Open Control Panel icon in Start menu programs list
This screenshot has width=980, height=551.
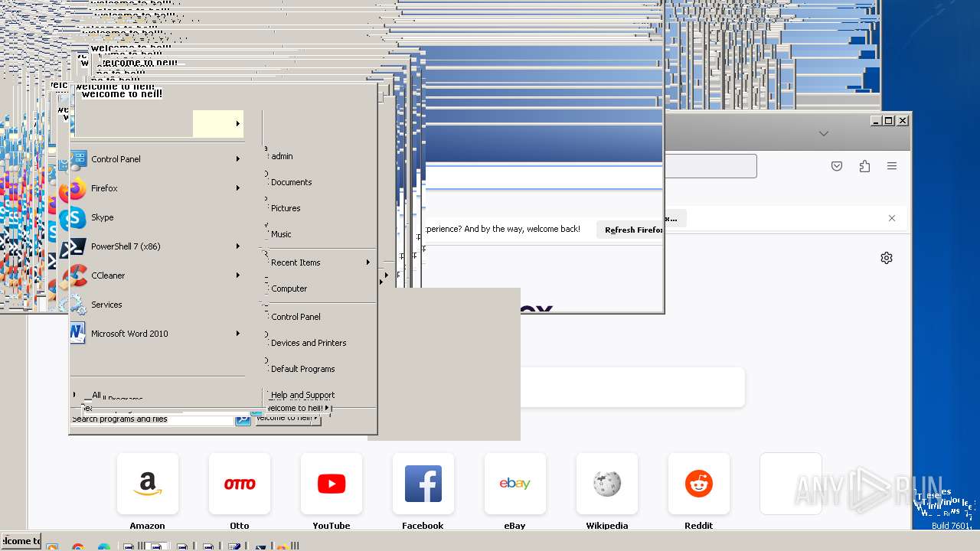[x=78, y=159]
